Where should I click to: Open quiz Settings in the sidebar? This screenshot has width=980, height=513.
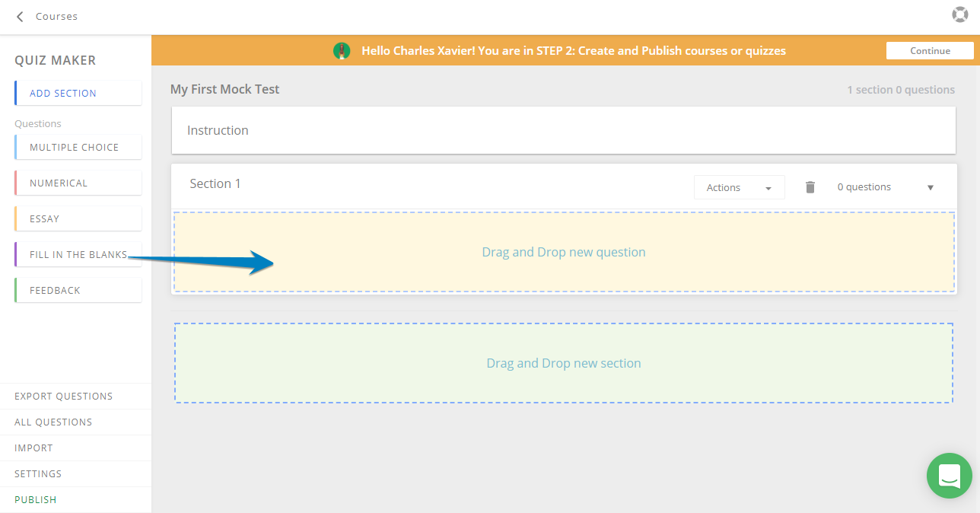click(x=38, y=473)
